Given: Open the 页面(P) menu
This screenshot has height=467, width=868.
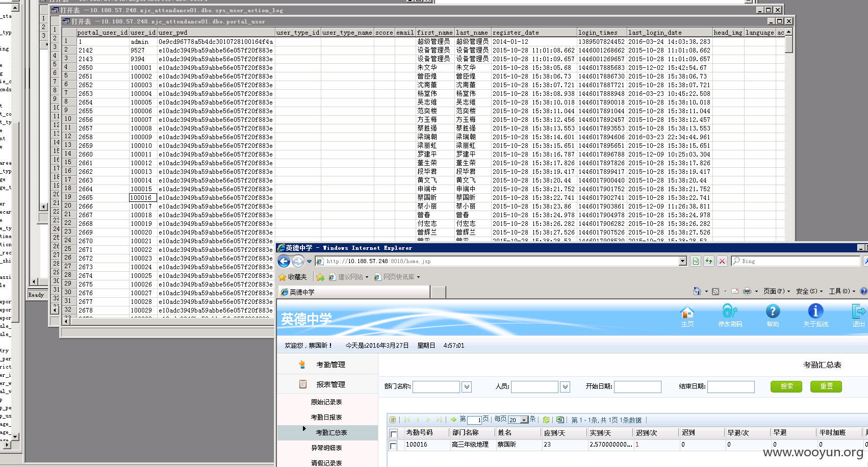Looking at the screenshot, I should [x=776, y=291].
